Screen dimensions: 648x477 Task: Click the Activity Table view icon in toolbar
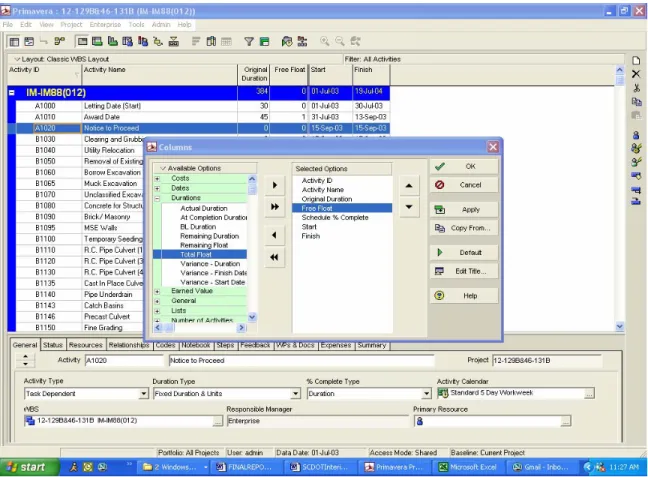[14, 41]
